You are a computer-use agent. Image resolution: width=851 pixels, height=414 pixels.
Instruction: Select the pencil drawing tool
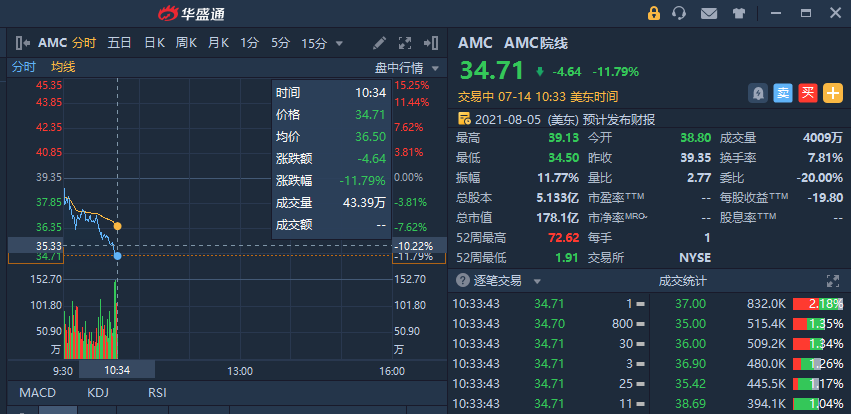click(379, 43)
